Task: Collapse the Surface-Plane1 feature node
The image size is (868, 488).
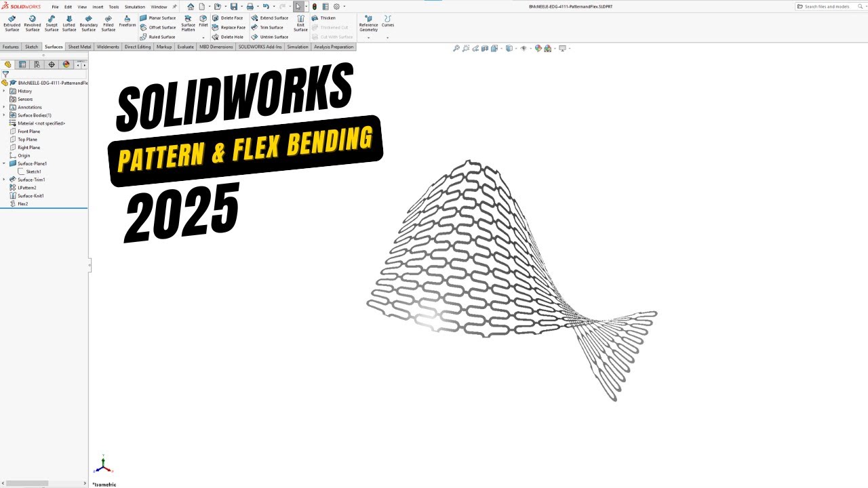Action: tap(4, 163)
